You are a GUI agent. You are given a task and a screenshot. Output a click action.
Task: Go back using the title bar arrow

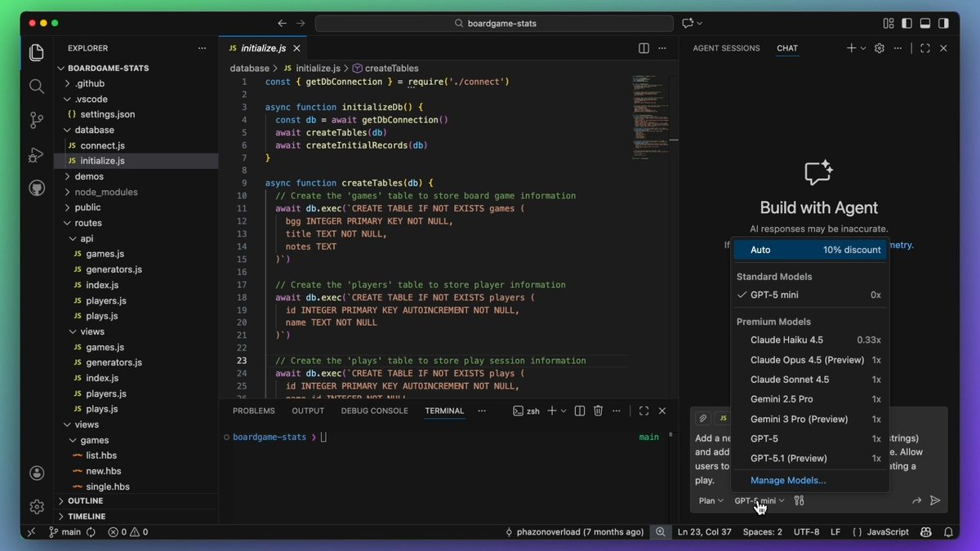tap(283, 24)
